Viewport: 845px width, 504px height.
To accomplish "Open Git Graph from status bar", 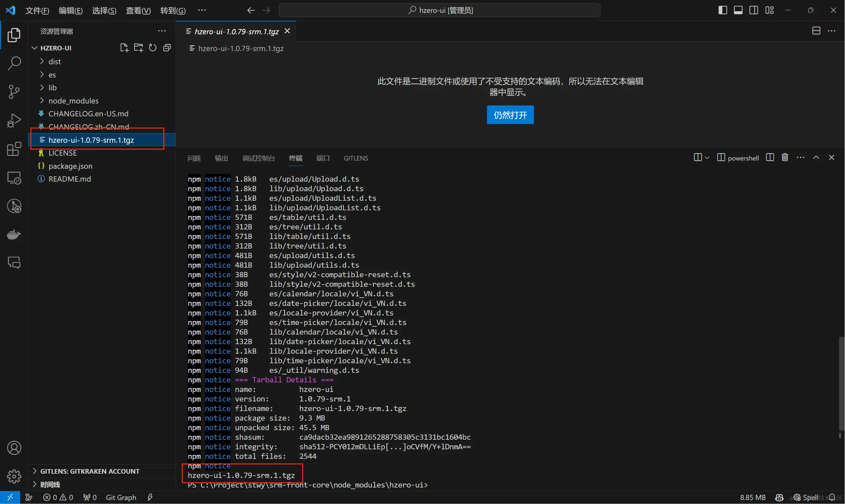I will [x=121, y=497].
